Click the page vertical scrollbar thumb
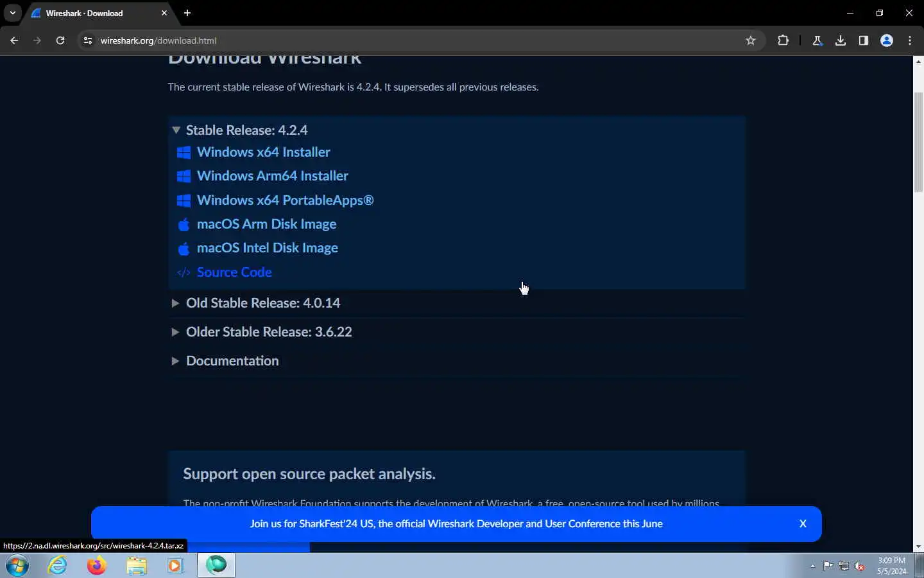The height and width of the screenshot is (578, 924). click(918, 142)
